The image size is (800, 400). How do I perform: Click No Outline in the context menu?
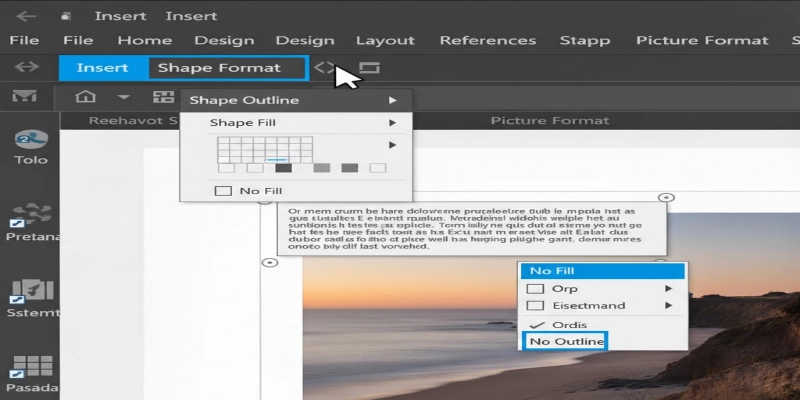[566, 342]
